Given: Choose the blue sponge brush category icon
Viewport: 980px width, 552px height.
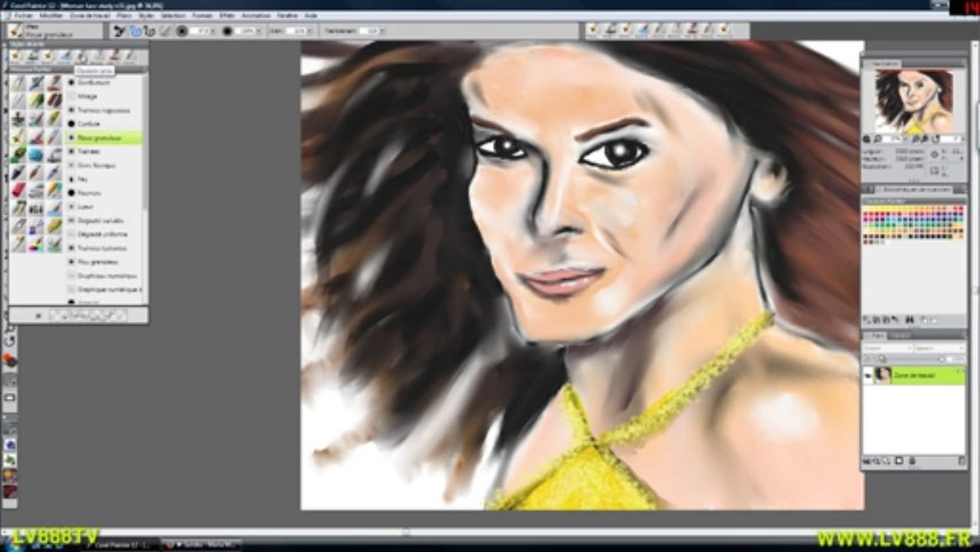Looking at the screenshot, I should [x=36, y=155].
